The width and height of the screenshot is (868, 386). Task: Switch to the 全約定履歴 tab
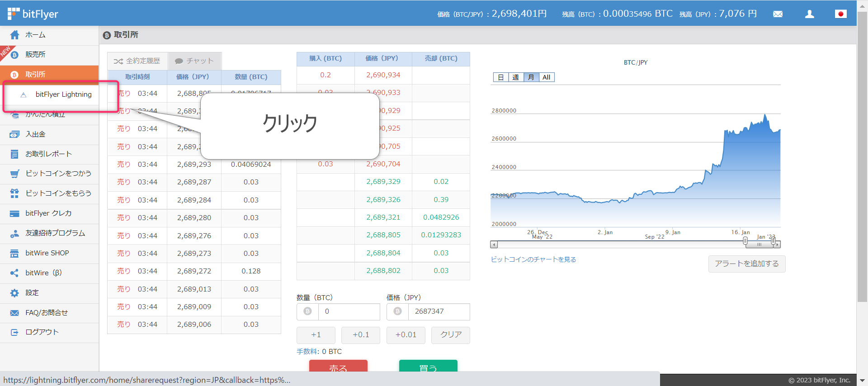click(x=137, y=61)
